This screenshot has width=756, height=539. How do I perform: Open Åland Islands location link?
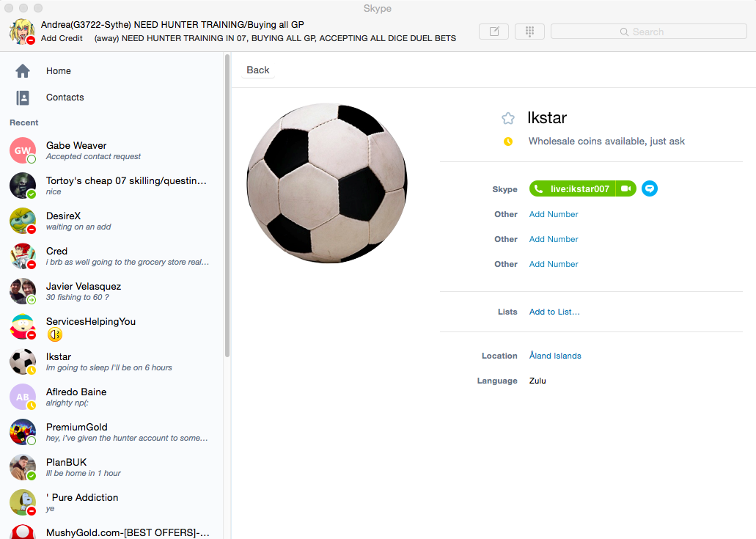(555, 356)
